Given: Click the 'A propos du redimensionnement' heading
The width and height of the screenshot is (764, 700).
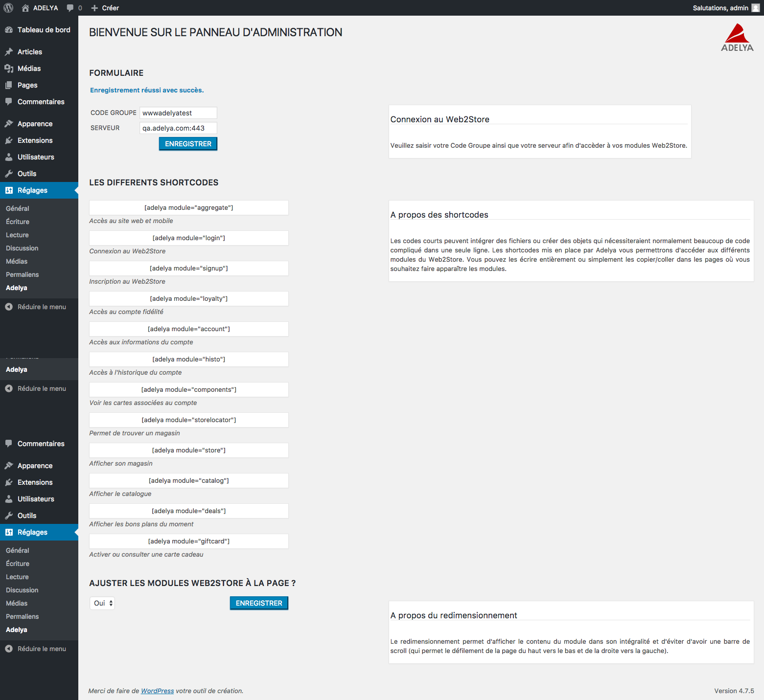Looking at the screenshot, I should click(x=454, y=615).
